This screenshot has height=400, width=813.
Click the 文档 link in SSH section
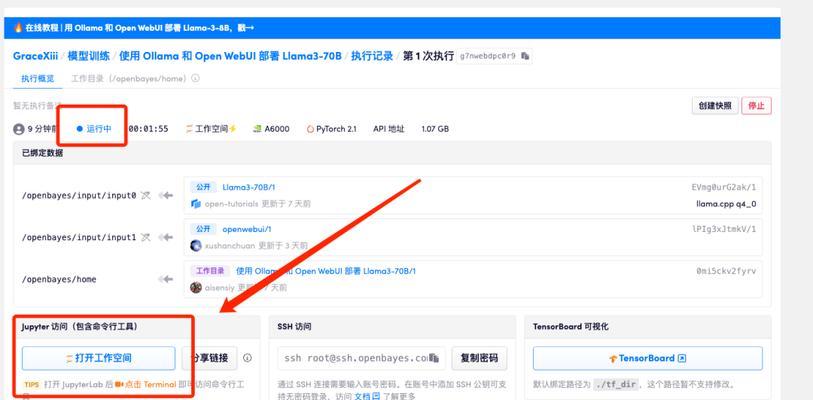pyautogui.click(x=367, y=396)
